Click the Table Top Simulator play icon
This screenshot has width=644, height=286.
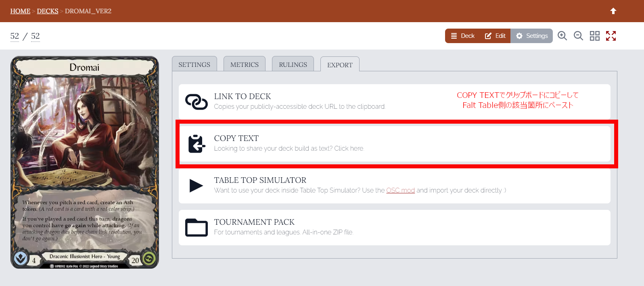196,186
